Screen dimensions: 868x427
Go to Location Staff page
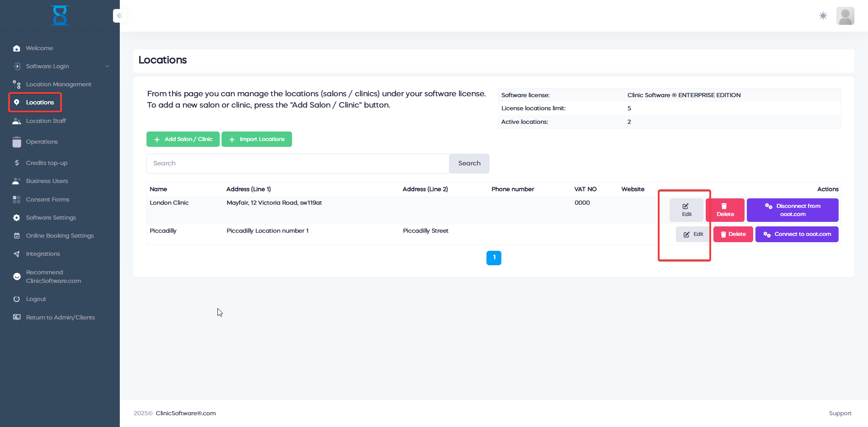(x=46, y=121)
